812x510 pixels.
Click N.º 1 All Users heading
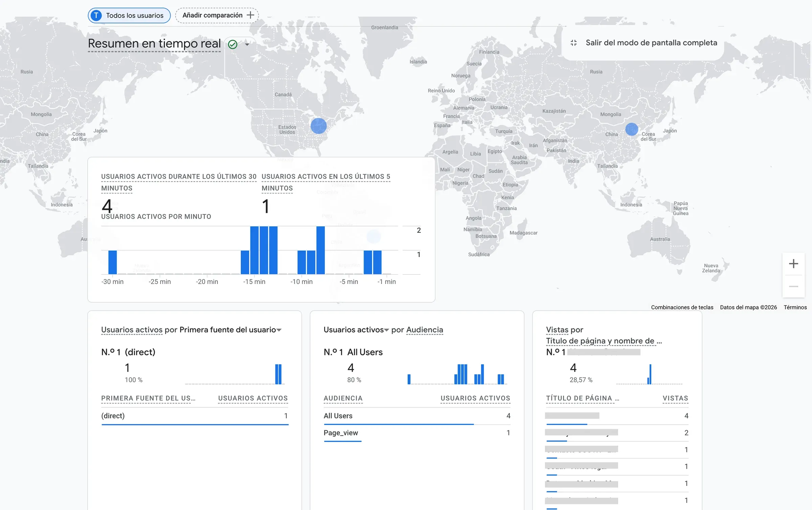tap(353, 352)
